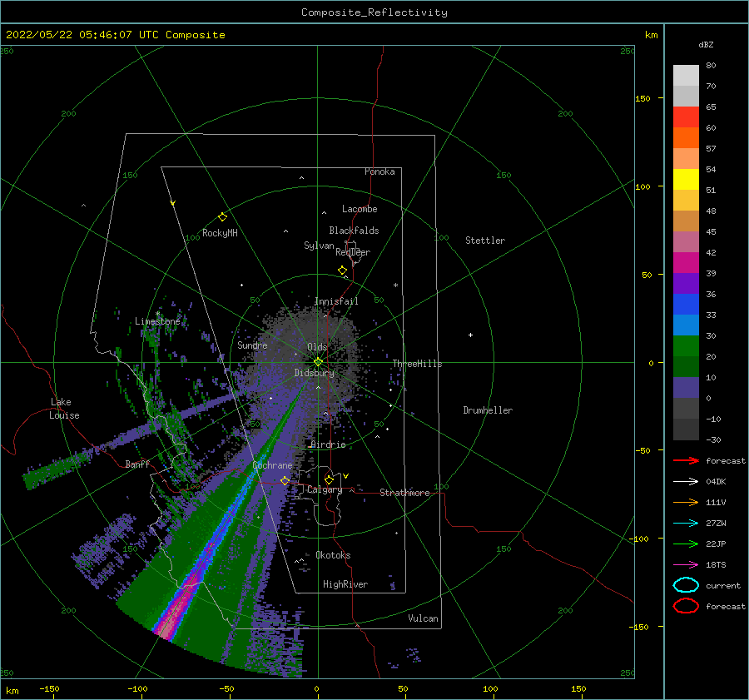Click the Stettler city label
This screenshot has width=749, height=700.
[485, 241]
